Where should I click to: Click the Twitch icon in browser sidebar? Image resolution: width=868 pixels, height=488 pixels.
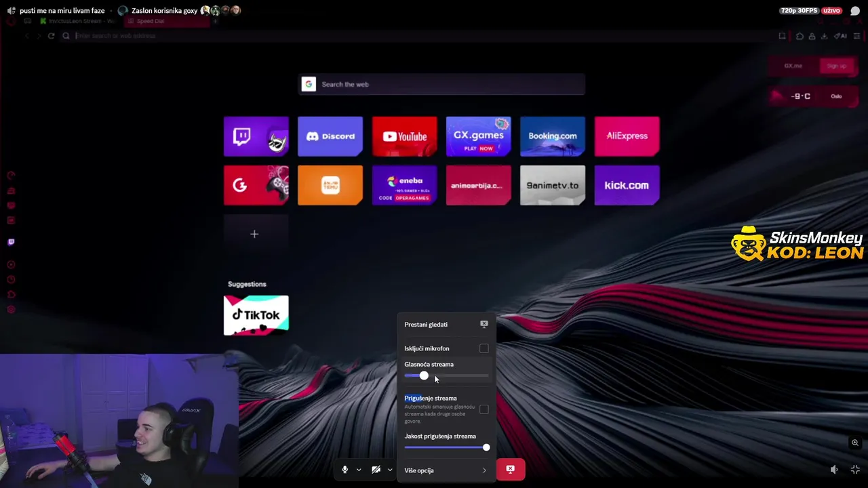coord(11,242)
